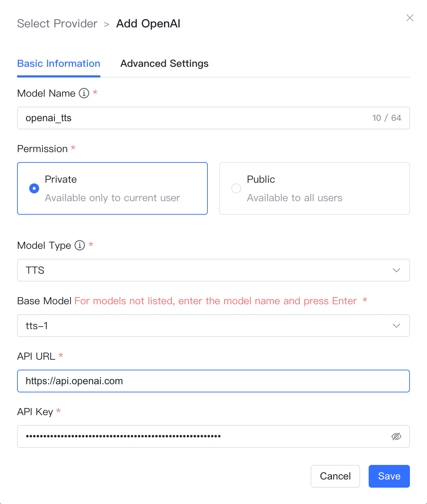Open the tts-1 Base Model dropdown
Viewport: 427px width, 504px height.
tap(213, 326)
